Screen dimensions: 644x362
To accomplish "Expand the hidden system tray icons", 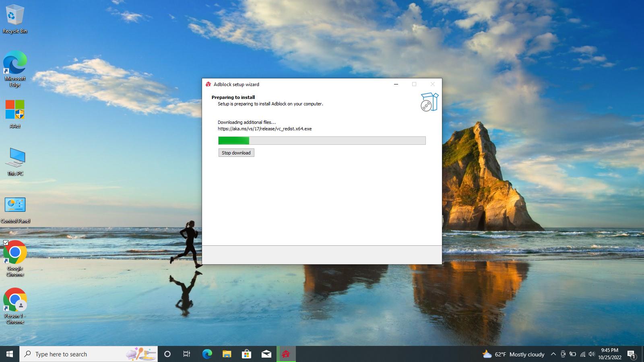I will (x=553, y=354).
